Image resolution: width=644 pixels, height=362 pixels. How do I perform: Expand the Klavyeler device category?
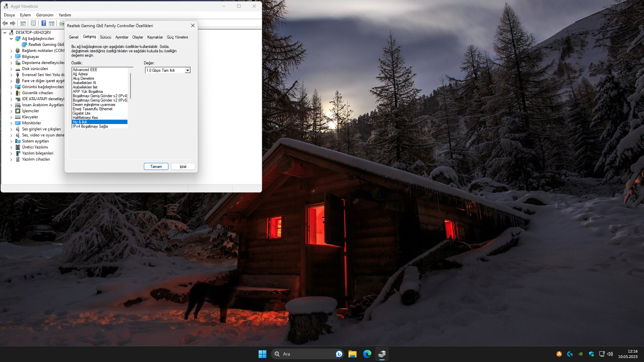11,117
